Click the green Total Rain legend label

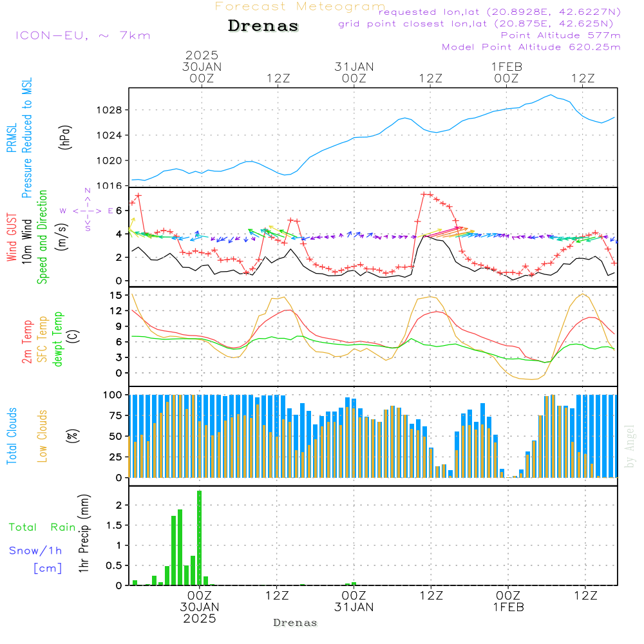(x=43, y=527)
